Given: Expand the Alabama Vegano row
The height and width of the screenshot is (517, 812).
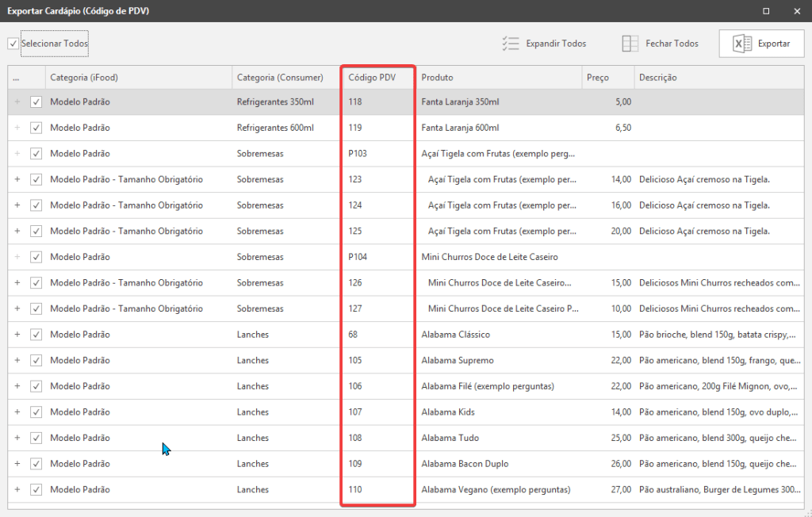Looking at the screenshot, I should coord(17,490).
